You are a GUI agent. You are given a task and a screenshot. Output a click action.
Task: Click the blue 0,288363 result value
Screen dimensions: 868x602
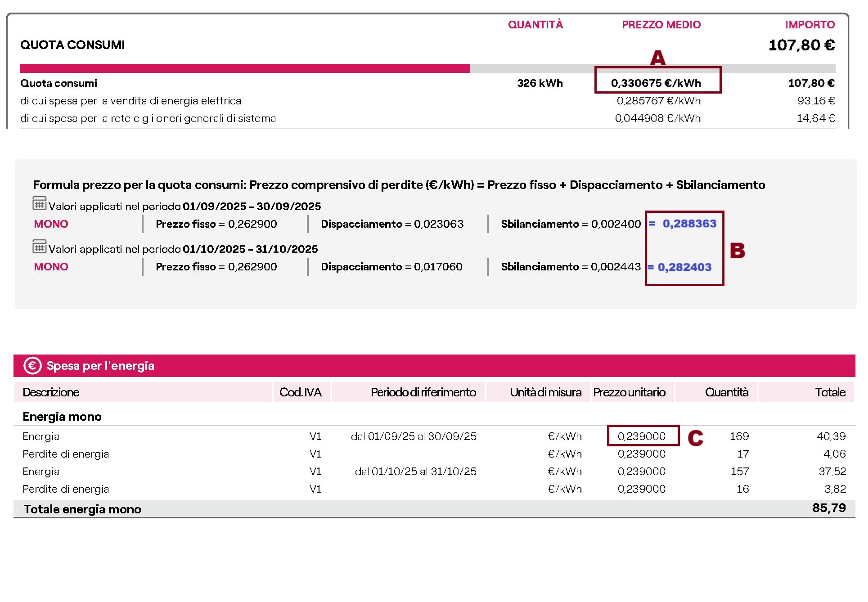pos(689,224)
